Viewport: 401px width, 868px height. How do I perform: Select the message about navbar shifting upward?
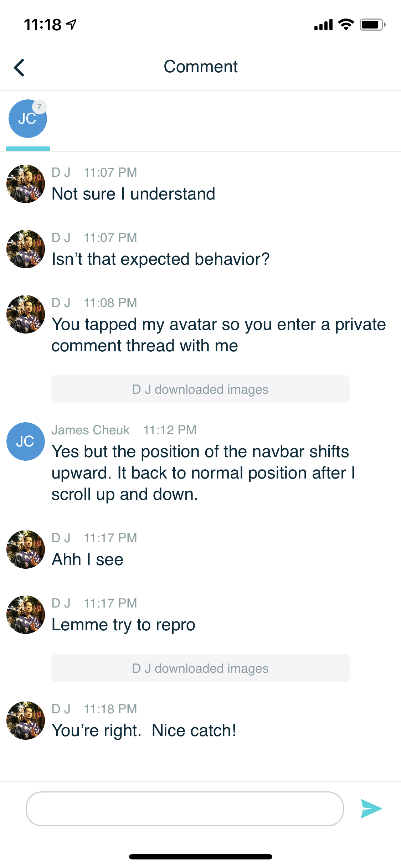[x=203, y=473]
